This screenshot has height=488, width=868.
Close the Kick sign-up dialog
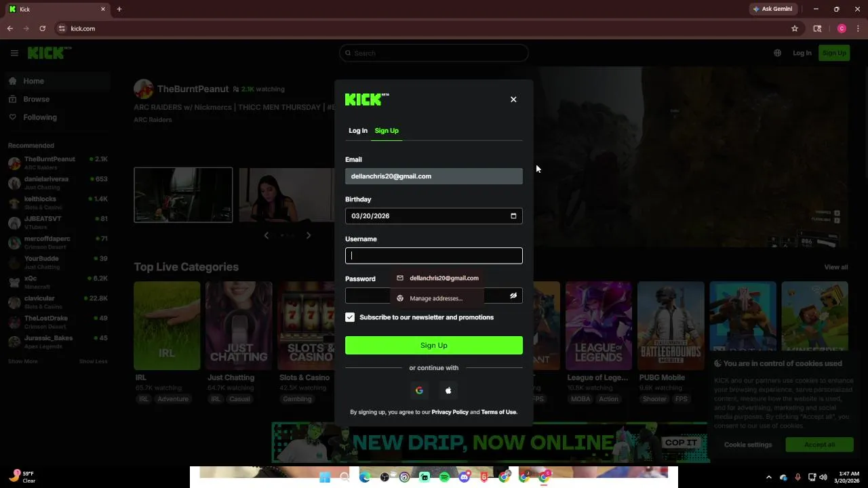(x=513, y=100)
